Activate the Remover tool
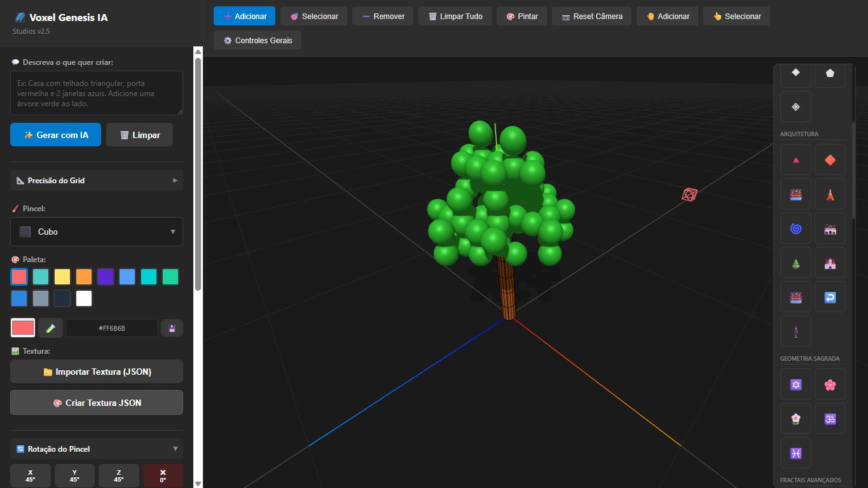Image resolution: width=868 pixels, height=488 pixels. [383, 16]
